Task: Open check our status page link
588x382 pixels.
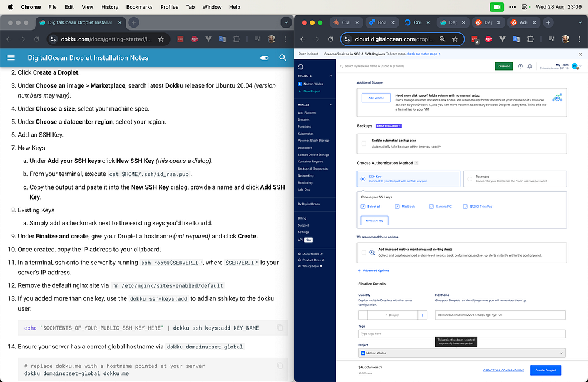Action: [x=423, y=54]
